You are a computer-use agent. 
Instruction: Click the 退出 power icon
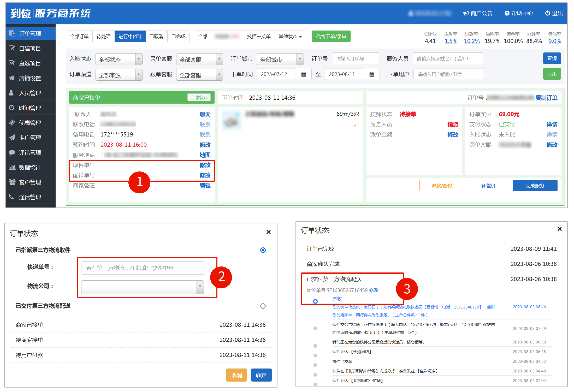[x=547, y=13]
